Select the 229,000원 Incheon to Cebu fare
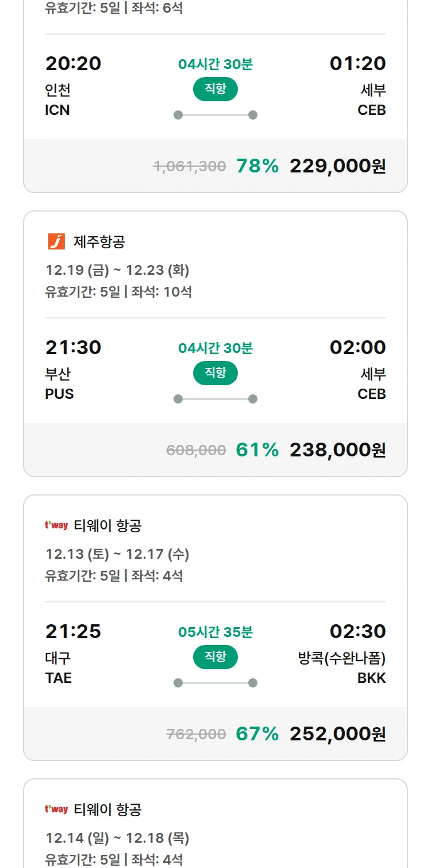This screenshot has height=868, width=431. point(337,166)
